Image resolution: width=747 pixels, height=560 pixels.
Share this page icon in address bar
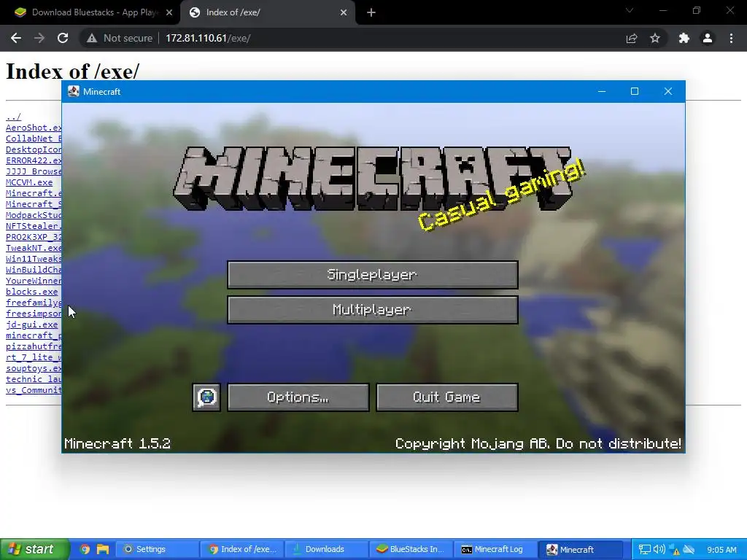click(632, 38)
